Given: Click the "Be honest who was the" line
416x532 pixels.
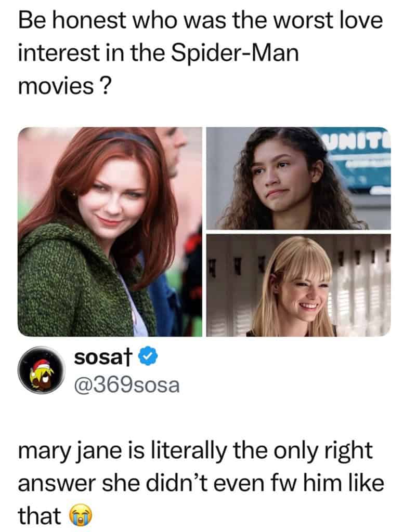Looking at the screenshot, I should coord(144,20).
